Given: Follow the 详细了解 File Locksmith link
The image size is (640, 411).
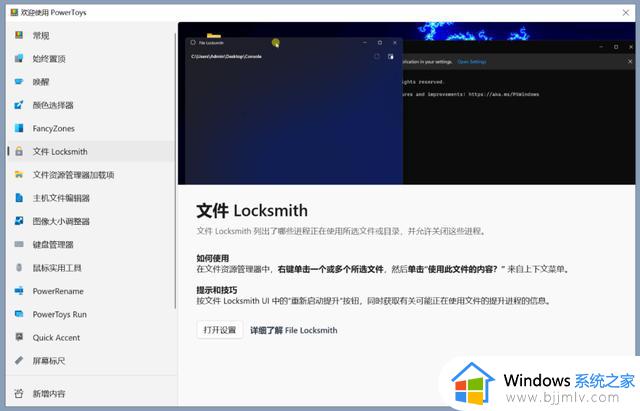Looking at the screenshot, I should pos(293,330).
